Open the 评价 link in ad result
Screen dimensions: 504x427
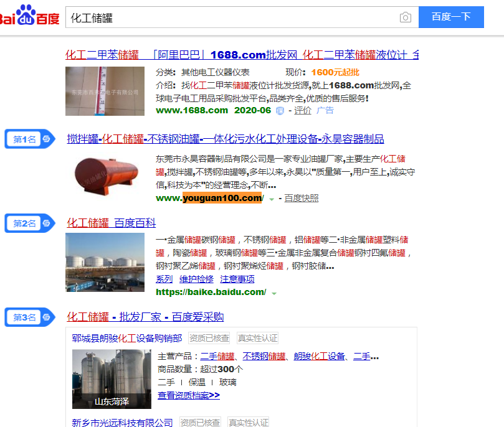[303, 110]
